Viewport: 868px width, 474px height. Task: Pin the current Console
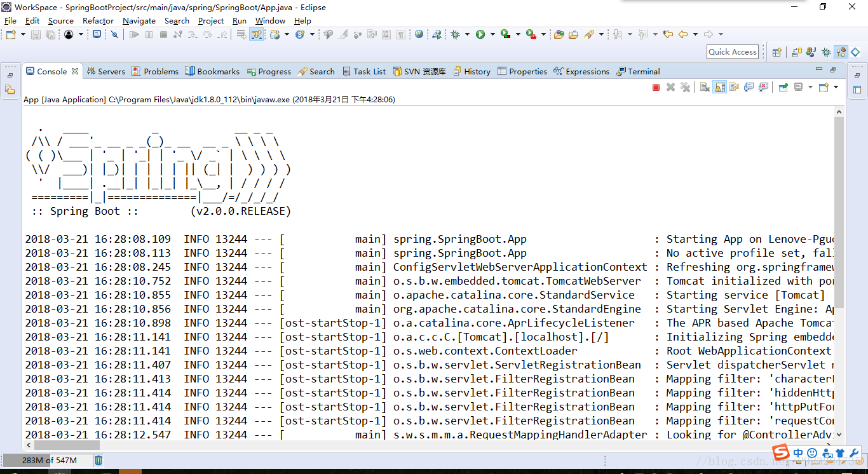tap(783, 87)
